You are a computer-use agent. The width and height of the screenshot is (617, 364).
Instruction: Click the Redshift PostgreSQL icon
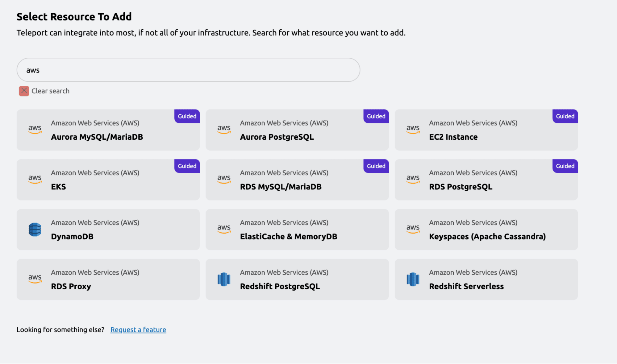(224, 279)
